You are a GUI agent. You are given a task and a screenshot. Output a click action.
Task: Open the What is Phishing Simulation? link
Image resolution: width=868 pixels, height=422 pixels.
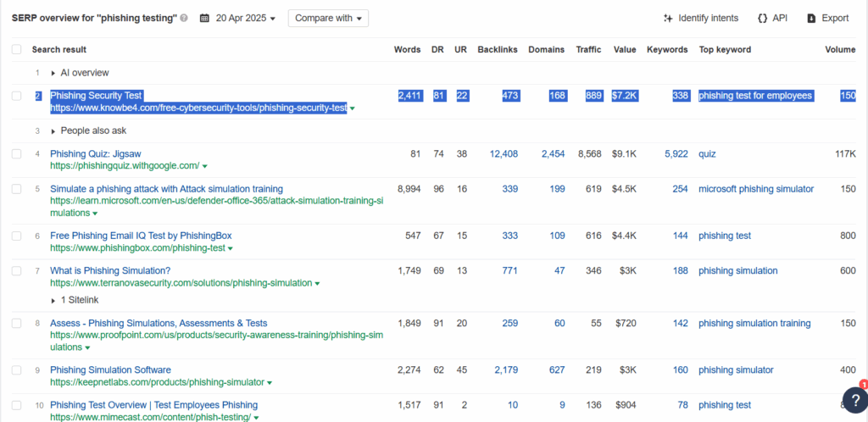pyautogui.click(x=110, y=270)
